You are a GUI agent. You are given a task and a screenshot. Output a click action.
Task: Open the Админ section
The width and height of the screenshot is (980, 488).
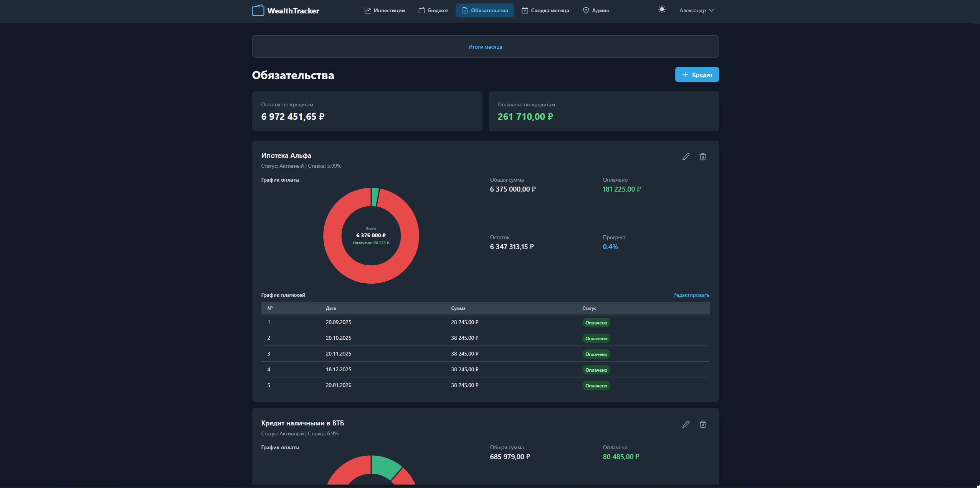(x=596, y=10)
